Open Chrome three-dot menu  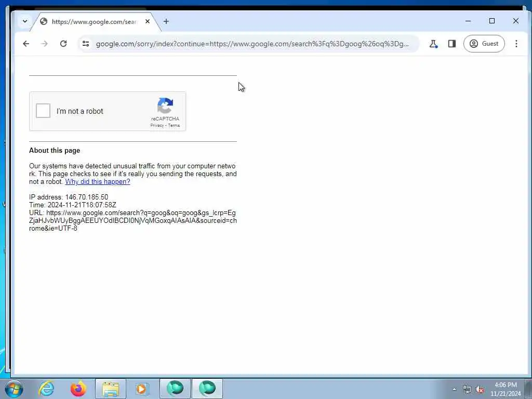(516, 44)
